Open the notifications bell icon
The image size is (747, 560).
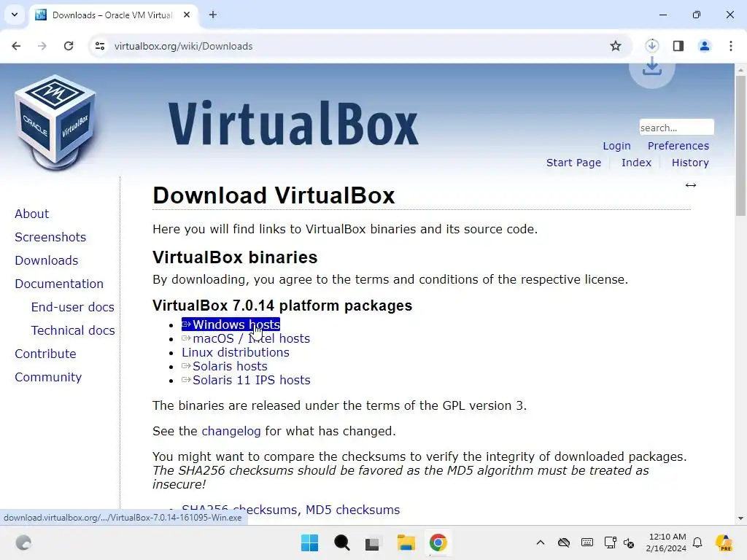697,542
